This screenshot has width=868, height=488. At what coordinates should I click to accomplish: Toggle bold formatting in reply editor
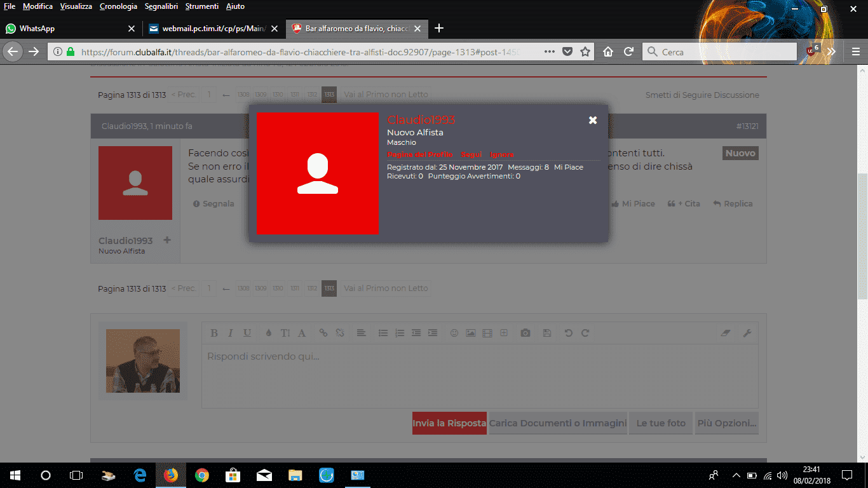coord(214,333)
